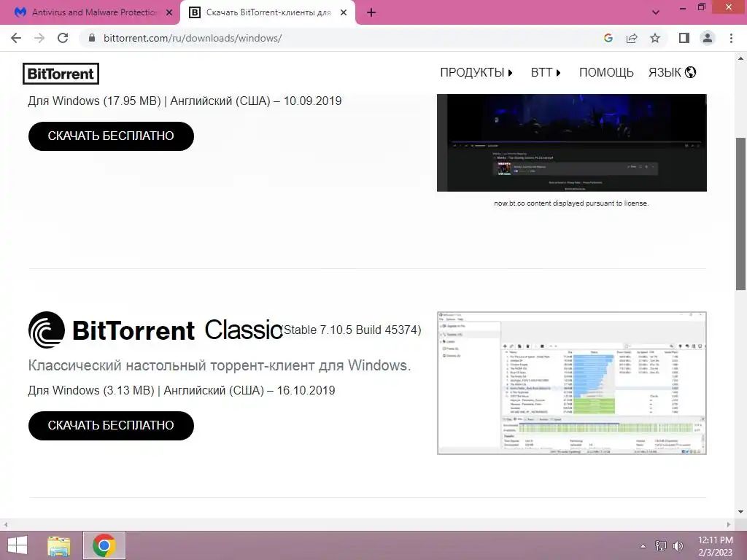Click the volume speaker icon in tray
747x560 pixels.
click(678, 546)
